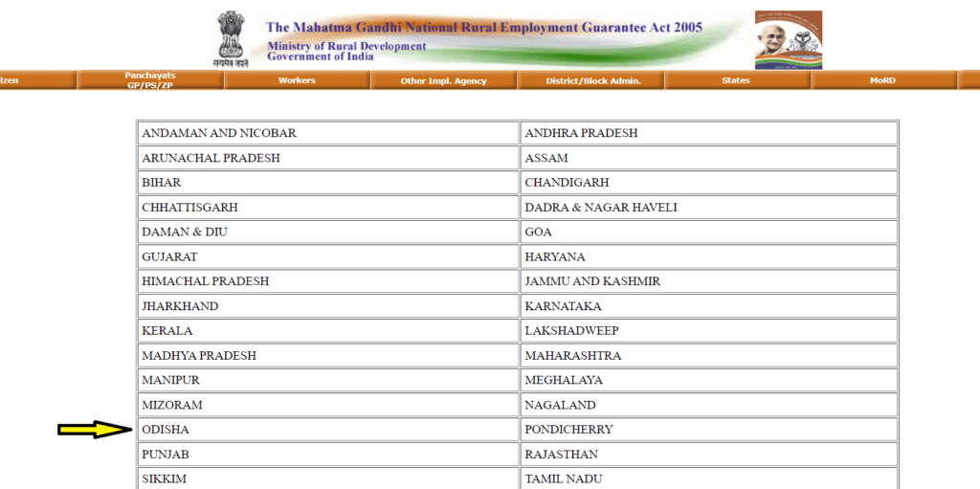This screenshot has width=980, height=489.
Task: Choose DAMAN & DIU entry
Action: pyautogui.click(x=185, y=232)
